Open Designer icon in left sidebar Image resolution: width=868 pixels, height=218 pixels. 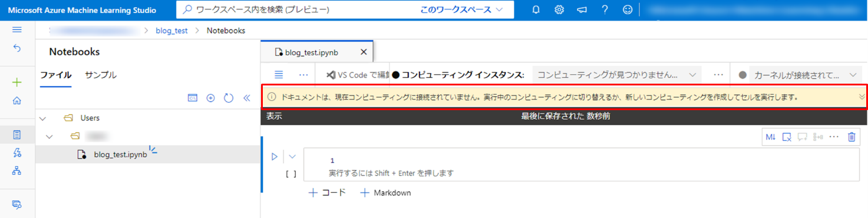pyautogui.click(x=17, y=170)
